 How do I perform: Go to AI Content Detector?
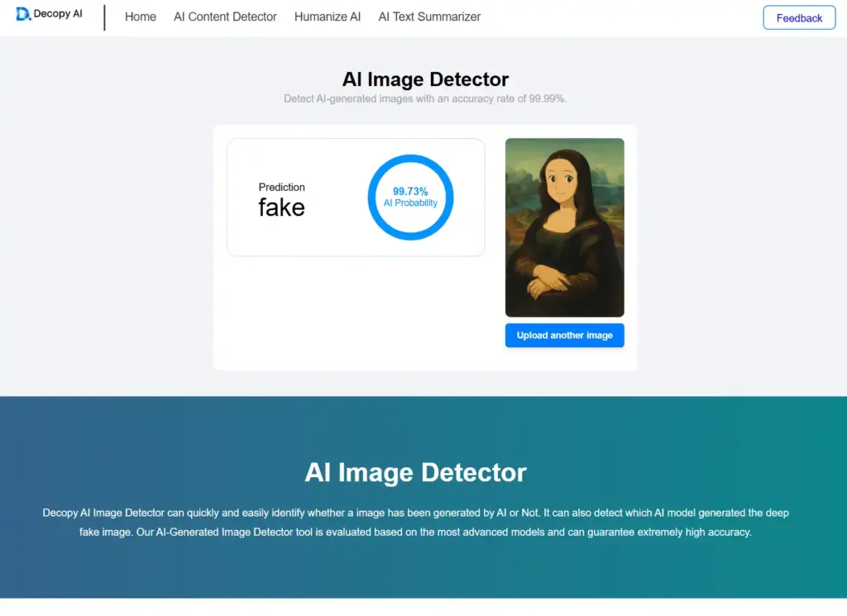click(225, 17)
